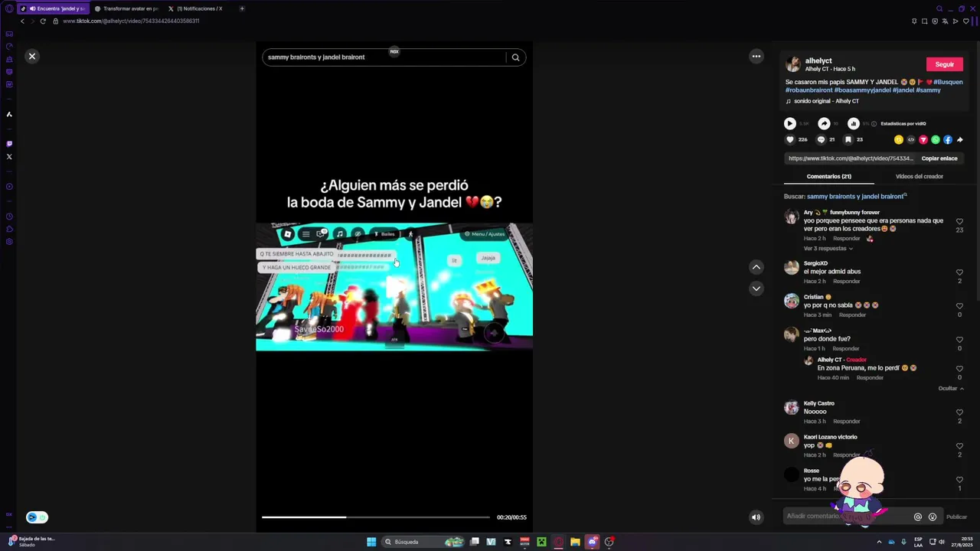Click the embed code icon
This screenshot has width=980, height=551.
[x=911, y=140]
